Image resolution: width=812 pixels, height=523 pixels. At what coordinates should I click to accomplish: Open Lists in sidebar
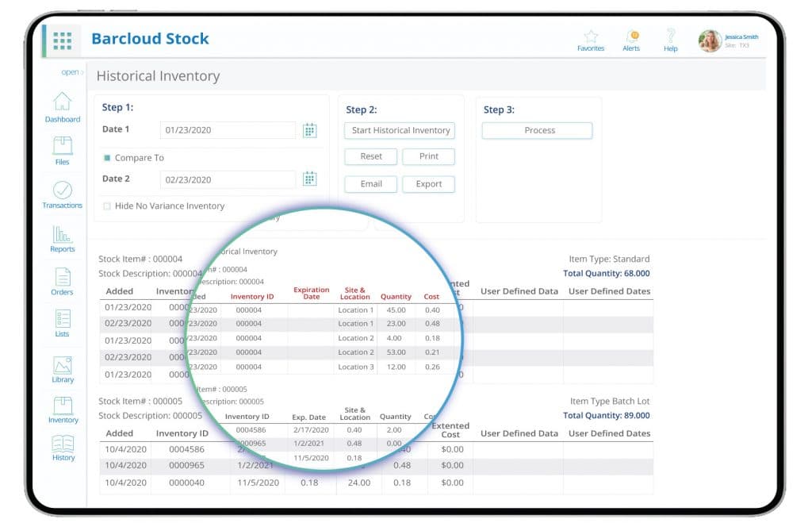62,323
